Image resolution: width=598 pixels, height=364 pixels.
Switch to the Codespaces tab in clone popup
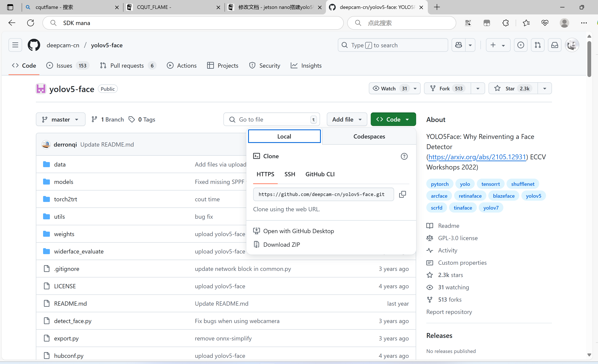click(369, 136)
